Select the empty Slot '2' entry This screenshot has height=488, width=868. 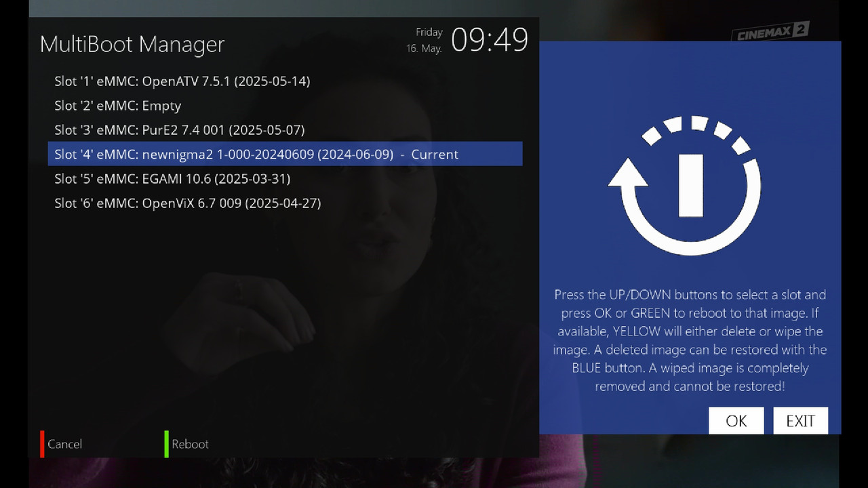coord(285,106)
